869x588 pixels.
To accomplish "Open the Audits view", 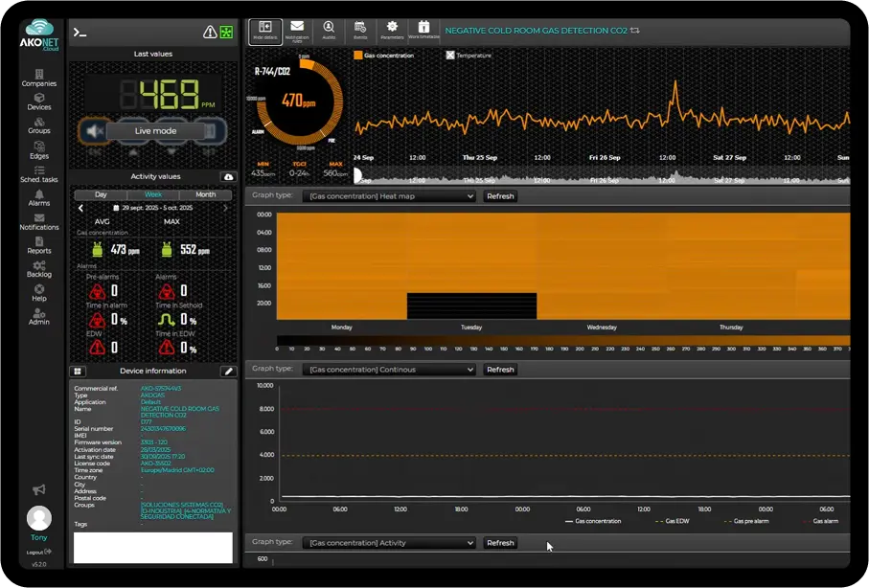I will click(328, 27).
